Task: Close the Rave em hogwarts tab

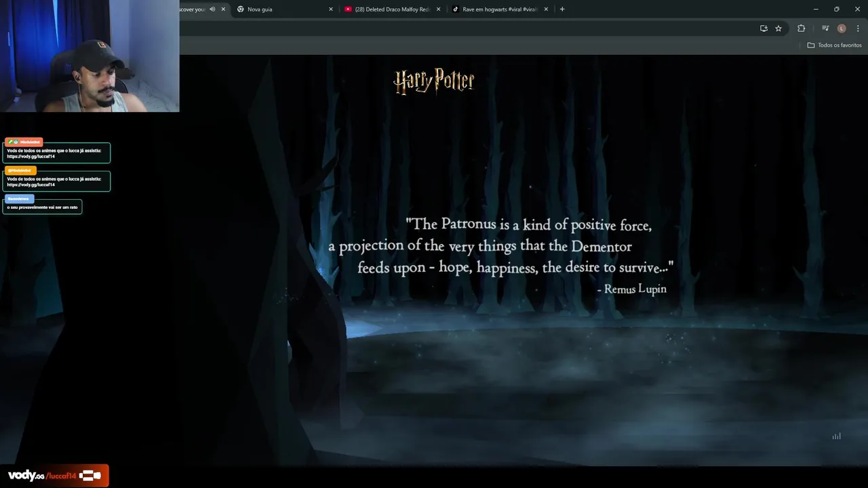Action: tap(546, 9)
